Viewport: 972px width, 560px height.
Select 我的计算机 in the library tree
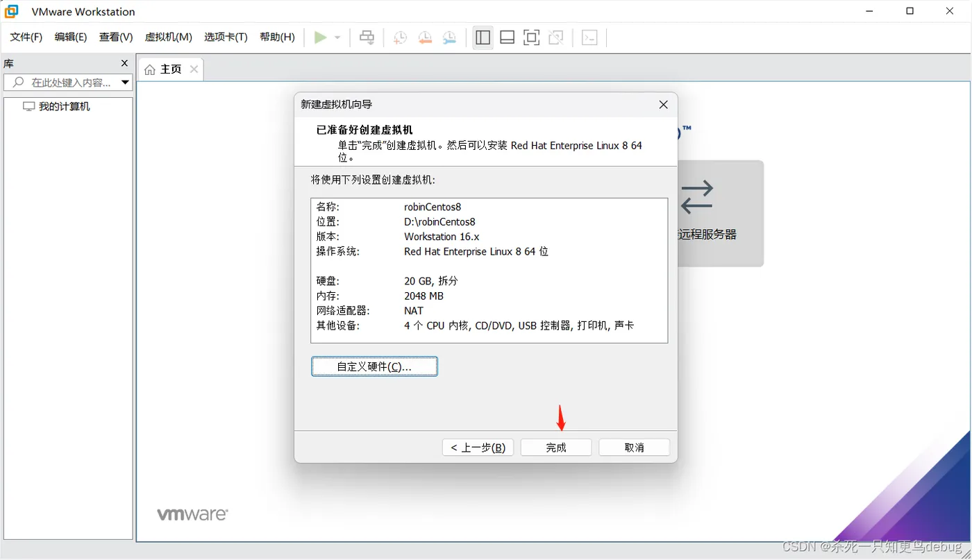pos(64,106)
